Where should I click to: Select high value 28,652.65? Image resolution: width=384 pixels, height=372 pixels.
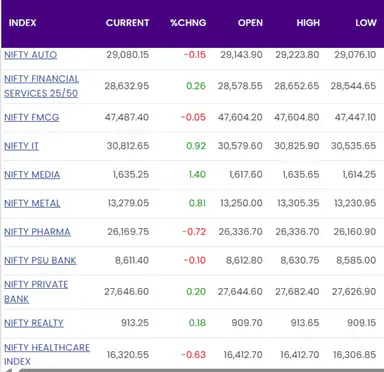click(x=297, y=86)
